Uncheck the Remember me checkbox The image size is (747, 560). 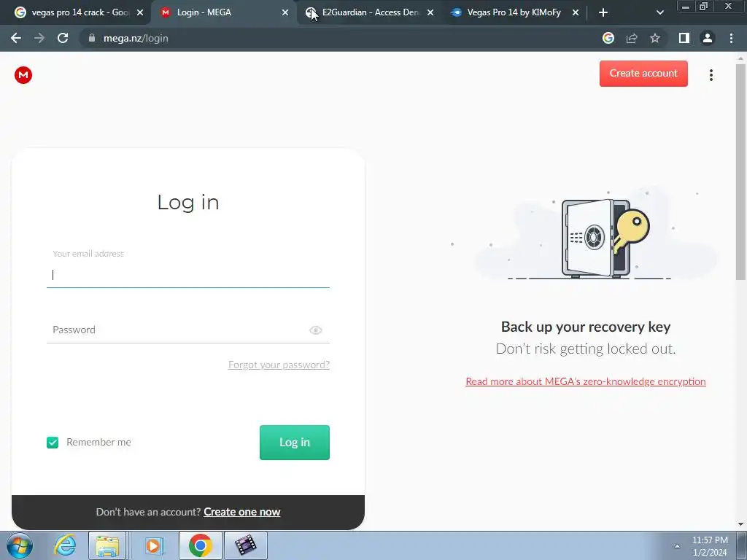click(x=53, y=443)
